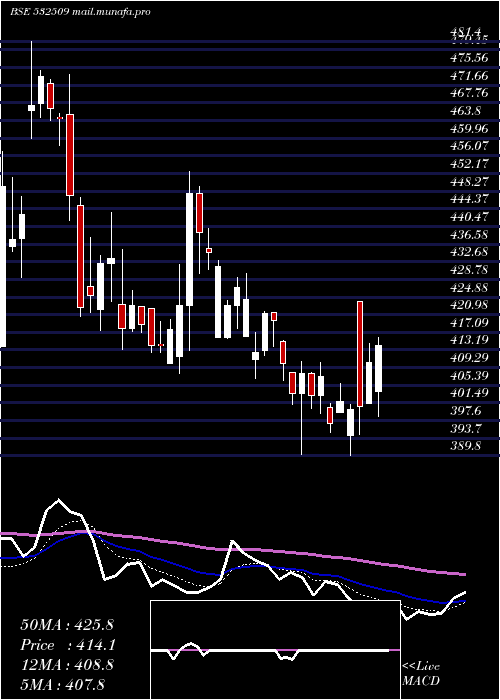Click the 389.8 price axis label
Viewport: 500px width, 700px height.
467,446
